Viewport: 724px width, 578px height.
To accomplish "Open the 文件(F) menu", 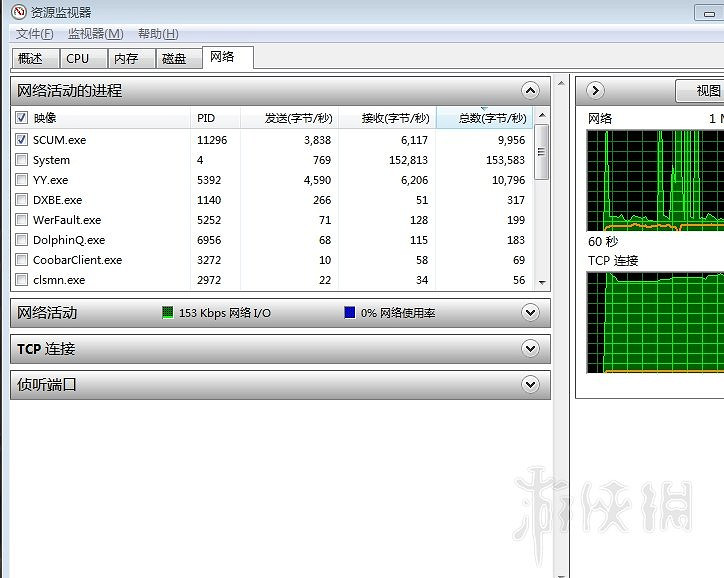I will (x=34, y=34).
